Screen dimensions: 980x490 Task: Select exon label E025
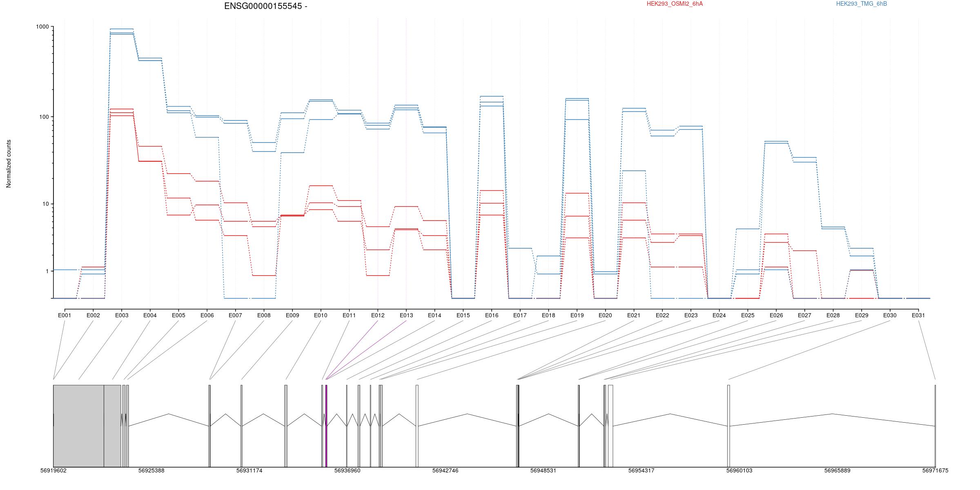pos(748,315)
